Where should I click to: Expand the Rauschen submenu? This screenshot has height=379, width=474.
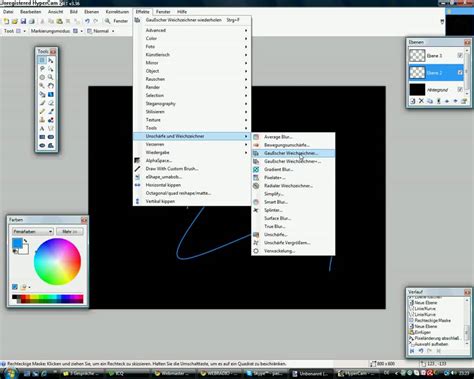pos(192,79)
